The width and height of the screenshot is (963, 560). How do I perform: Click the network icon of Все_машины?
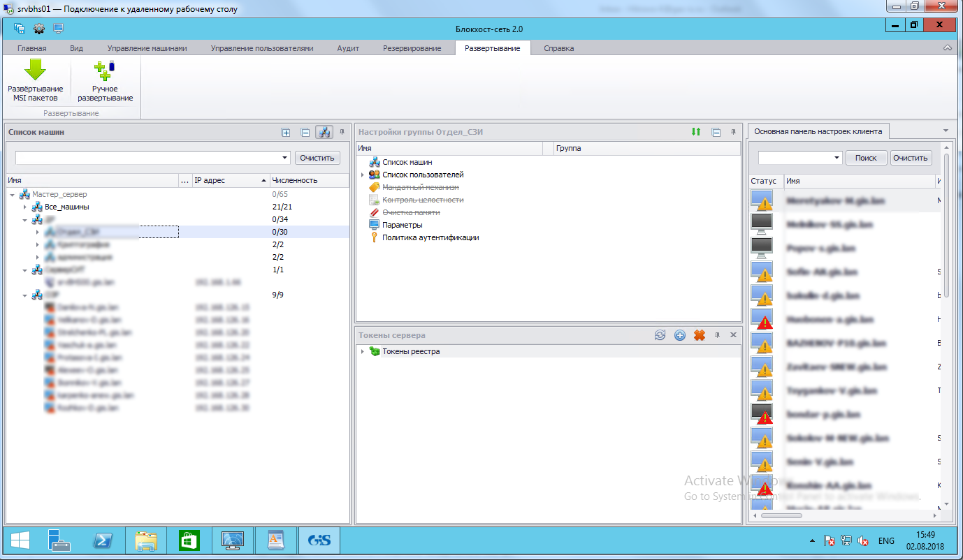(x=38, y=207)
